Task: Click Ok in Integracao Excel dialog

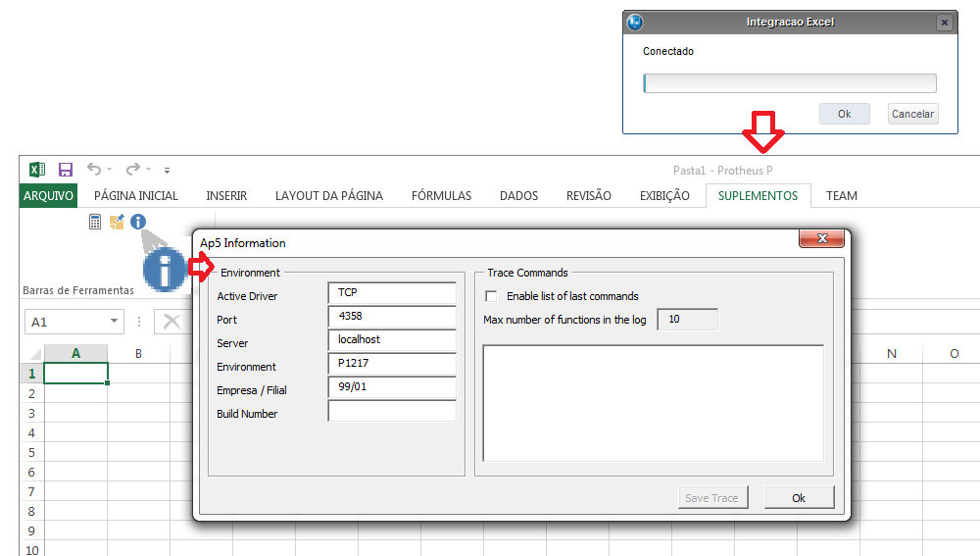Action: (x=845, y=114)
